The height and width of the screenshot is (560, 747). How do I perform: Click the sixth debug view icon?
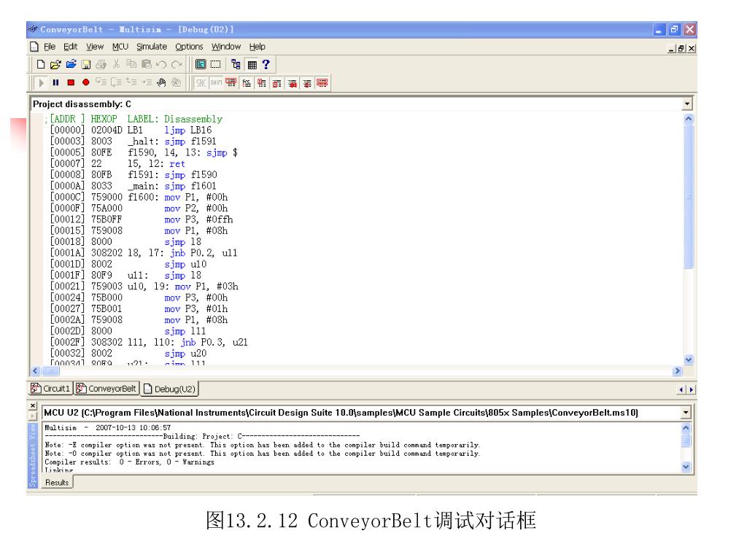point(307,83)
